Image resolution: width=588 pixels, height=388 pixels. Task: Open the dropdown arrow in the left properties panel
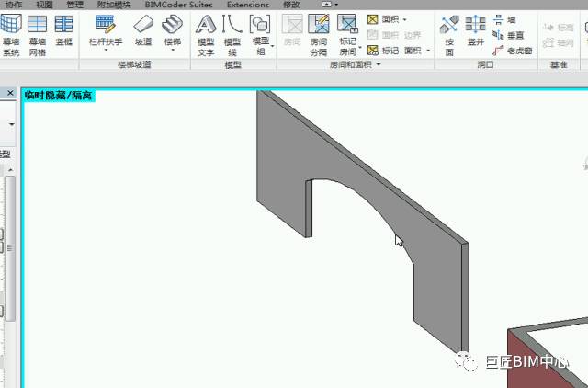tap(12, 124)
